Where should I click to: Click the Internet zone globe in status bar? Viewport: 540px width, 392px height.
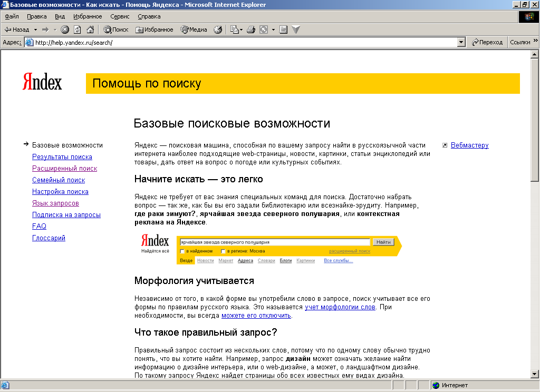pyautogui.click(x=436, y=385)
